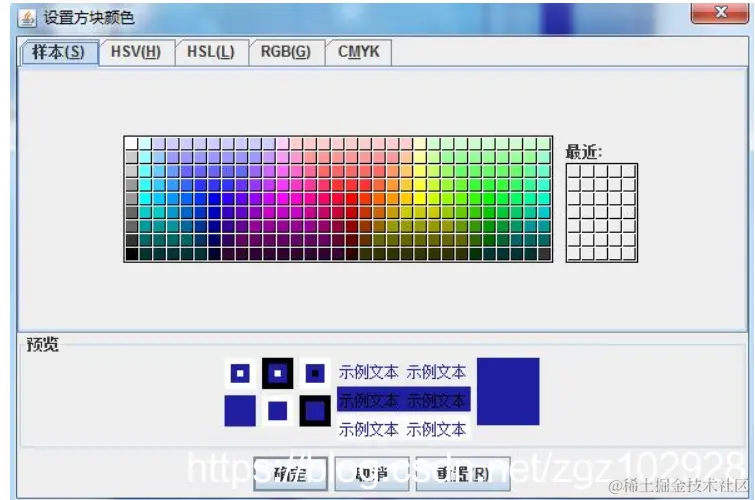Confirm with the 确定 button
Screen dimensions: 755x500
coord(290,474)
